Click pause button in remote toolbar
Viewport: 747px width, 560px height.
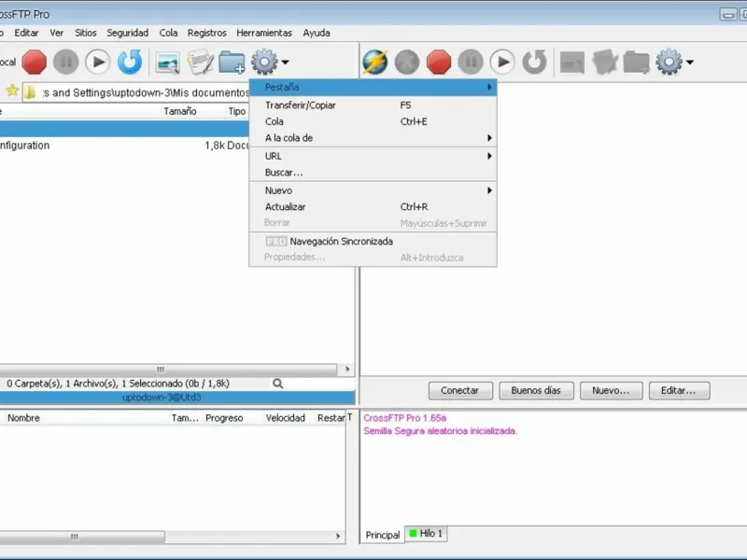coord(471,62)
